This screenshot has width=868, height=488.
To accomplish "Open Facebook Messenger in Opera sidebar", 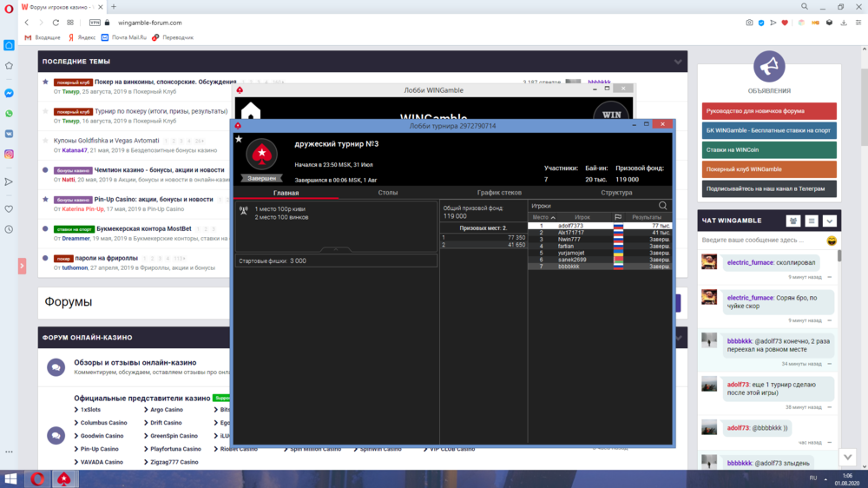I will pyautogui.click(x=9, y=93).
